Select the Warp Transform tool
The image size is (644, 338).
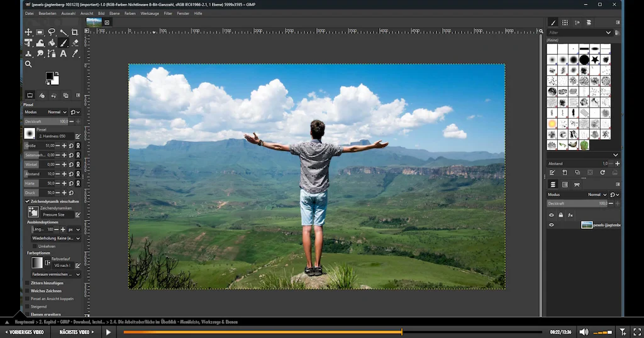(x=40, y=43)
